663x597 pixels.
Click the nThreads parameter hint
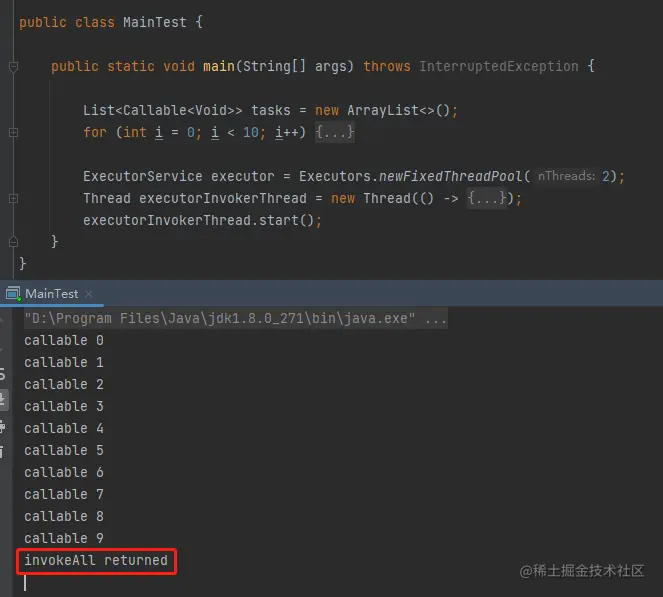tap(566, 175)
